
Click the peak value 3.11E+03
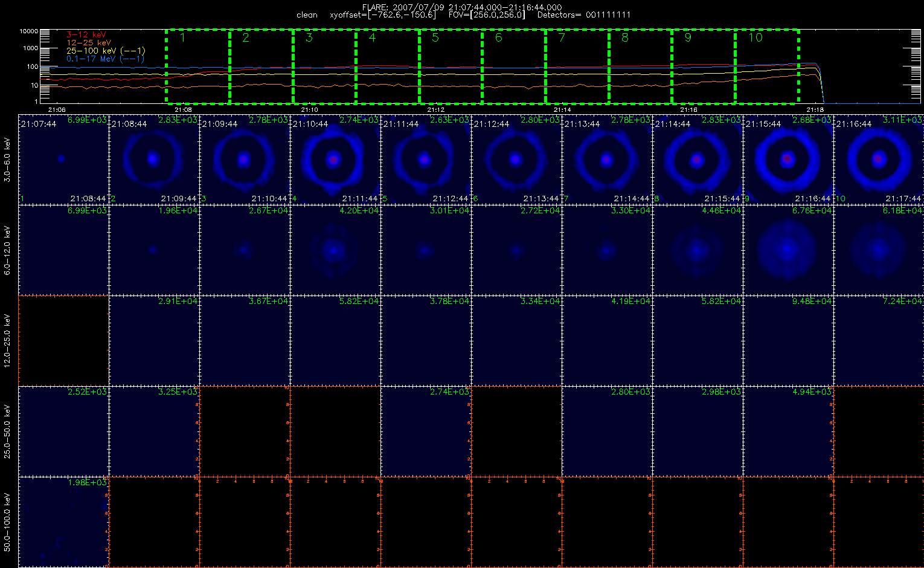[x=903, y=120]
